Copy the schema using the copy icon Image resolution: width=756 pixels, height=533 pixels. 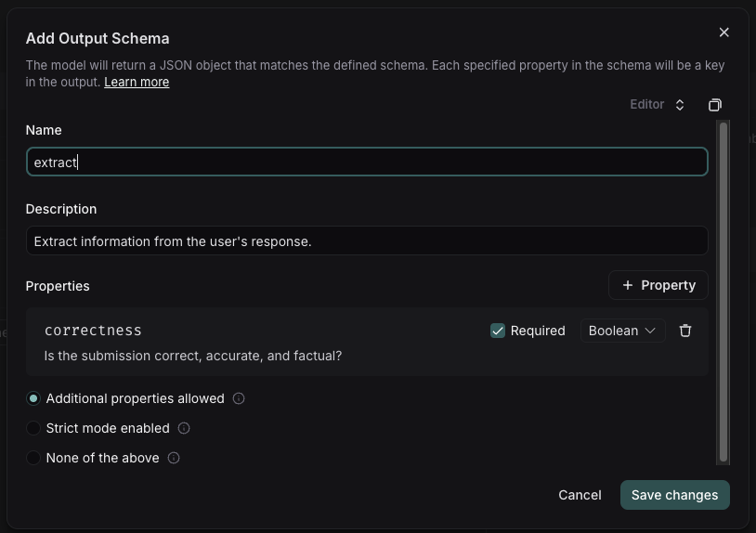point(715,105)
